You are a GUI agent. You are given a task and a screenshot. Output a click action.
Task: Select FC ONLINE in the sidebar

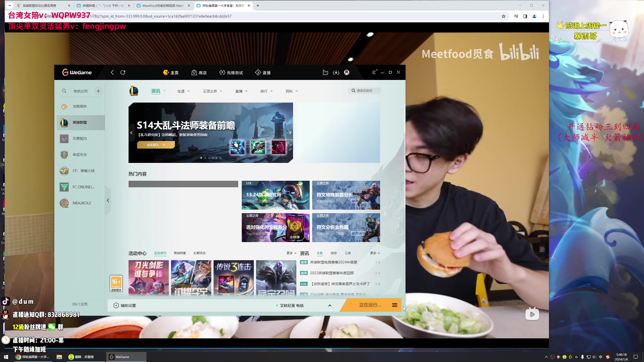(x=80, y=187)
